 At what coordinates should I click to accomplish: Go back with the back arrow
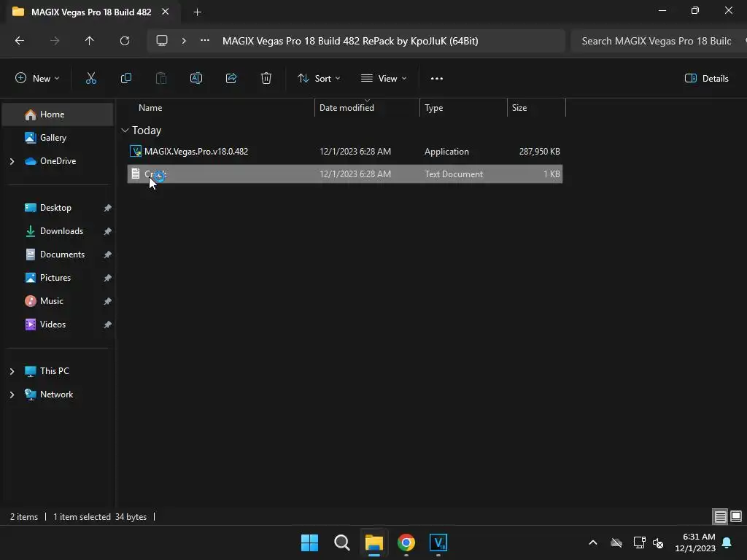click(20, 41)
